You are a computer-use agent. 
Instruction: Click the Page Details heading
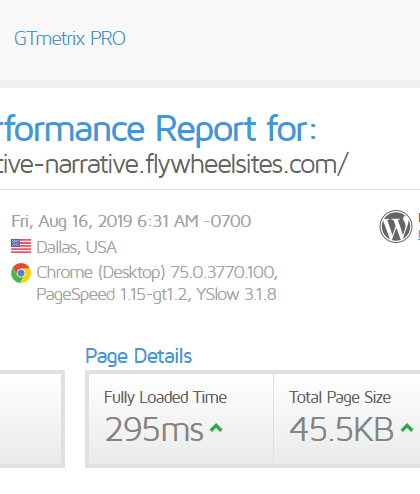point(139,356)
